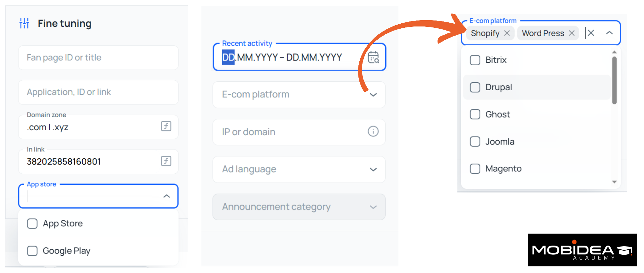The image size is (644, 273).
Task: Remove the Word Press tag
Action: pyautogui.click(x=572, y=33)
